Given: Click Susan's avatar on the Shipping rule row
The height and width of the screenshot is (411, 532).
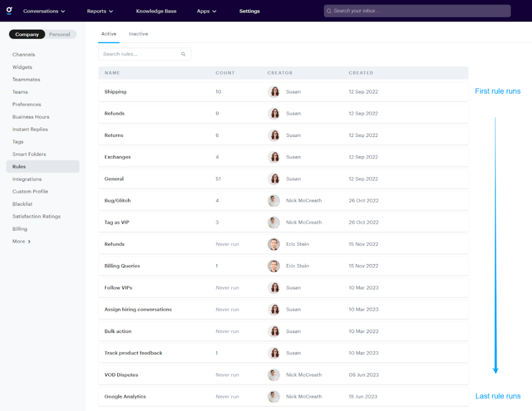Looking at the screenshot, I should tap(274, 91).
